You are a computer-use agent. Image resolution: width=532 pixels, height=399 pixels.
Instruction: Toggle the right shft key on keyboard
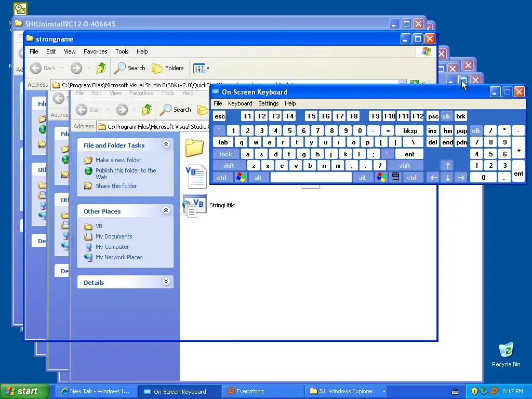[x=405, y=166]
